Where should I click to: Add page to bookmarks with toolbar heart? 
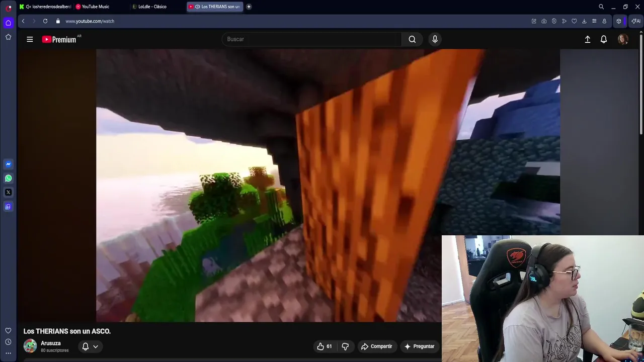574,21
